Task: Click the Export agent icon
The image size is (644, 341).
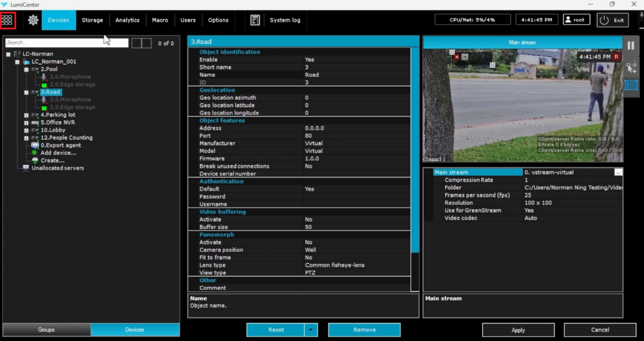Action: click(x=35, y=145)
